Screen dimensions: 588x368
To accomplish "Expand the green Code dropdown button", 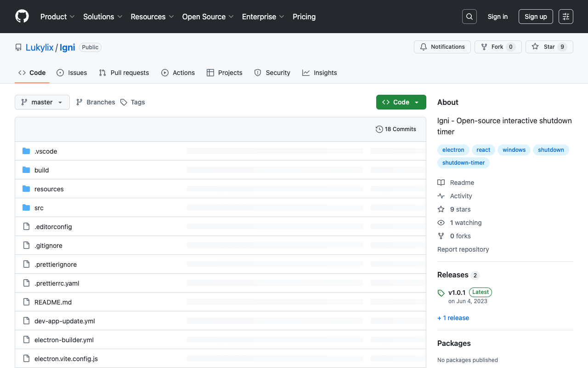I will tap(401, 102).
